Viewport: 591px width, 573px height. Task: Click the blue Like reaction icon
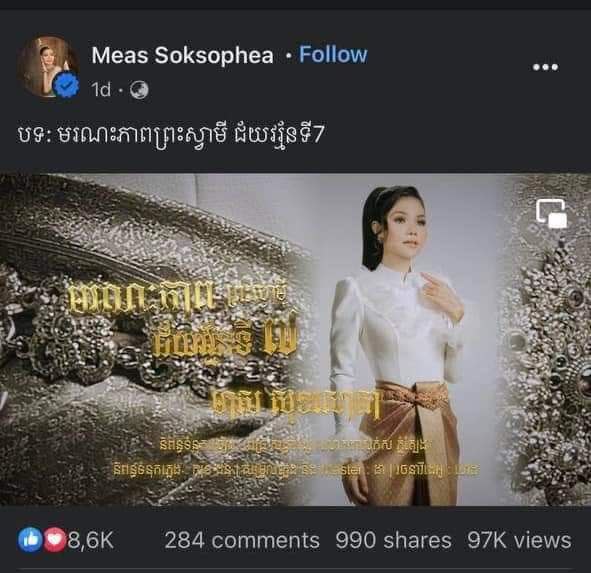30,539
